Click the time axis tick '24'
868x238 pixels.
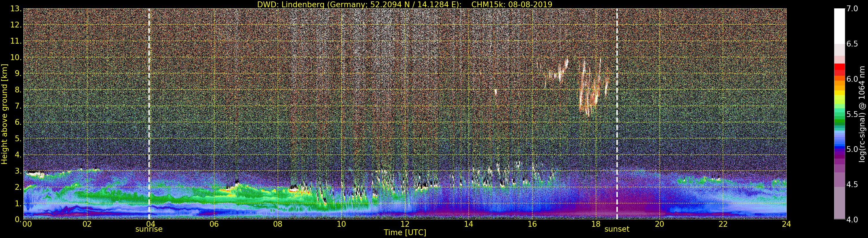pos(786,224)
